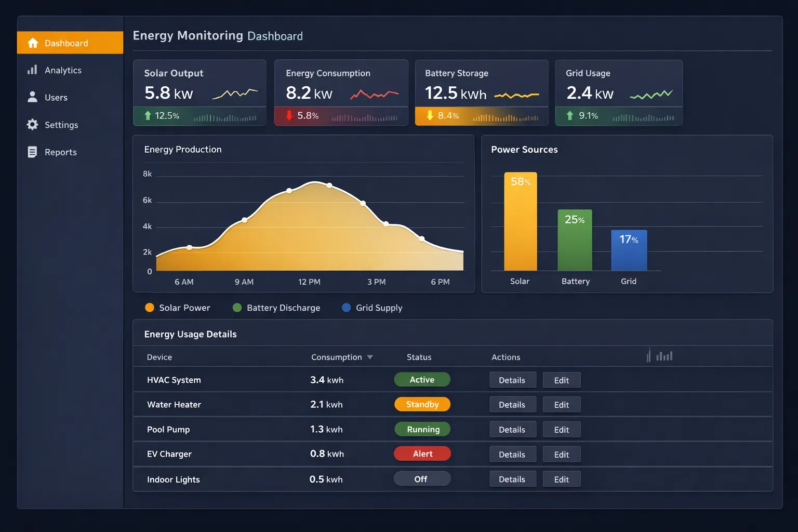This screenshot has height=532, width=798.
Task: Click the Battery 25% bar
Action: point(575,240)
